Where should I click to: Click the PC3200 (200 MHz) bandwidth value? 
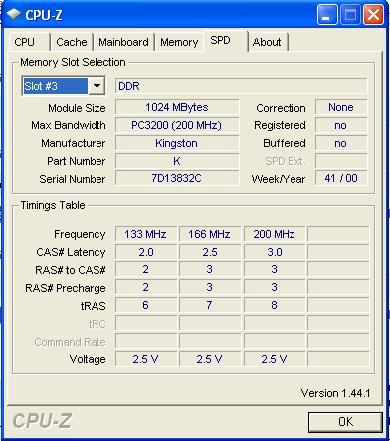(x=177, y=125)
